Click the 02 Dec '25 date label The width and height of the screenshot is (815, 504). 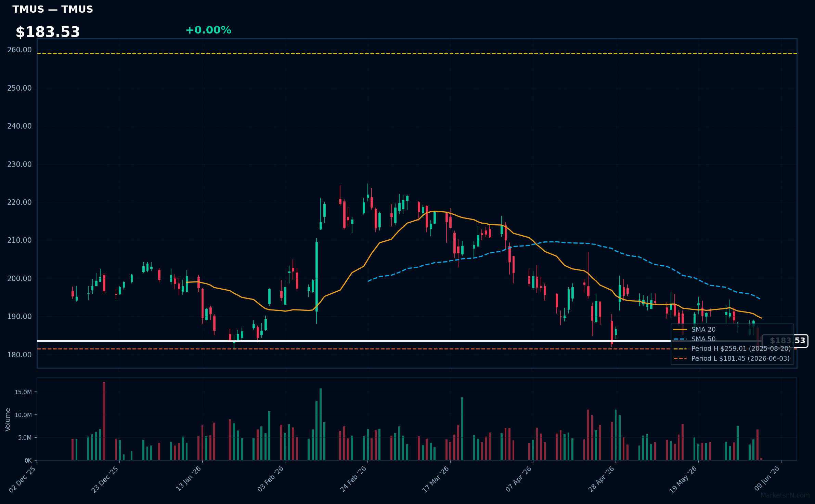[22, 479]
